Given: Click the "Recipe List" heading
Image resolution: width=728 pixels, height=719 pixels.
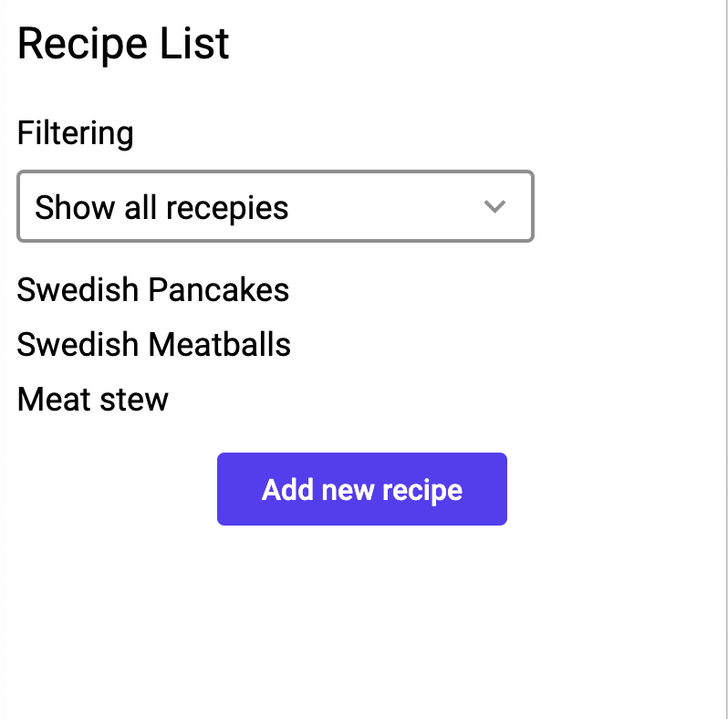Looking at the screenshot, I should pyautogui.click(x=123, y=45).
